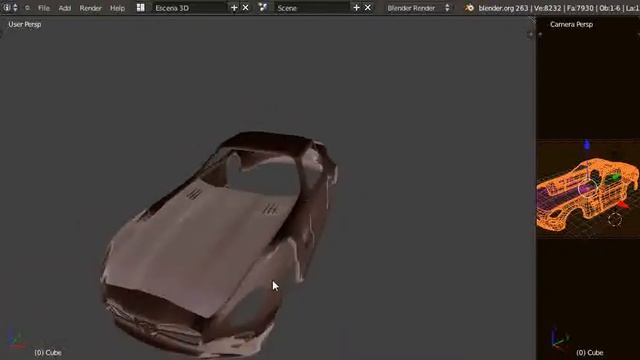Click the '(0) Cube' label in Camera Persp view
The width and height of the screenshot is (640, 360).
click(590, 352)
